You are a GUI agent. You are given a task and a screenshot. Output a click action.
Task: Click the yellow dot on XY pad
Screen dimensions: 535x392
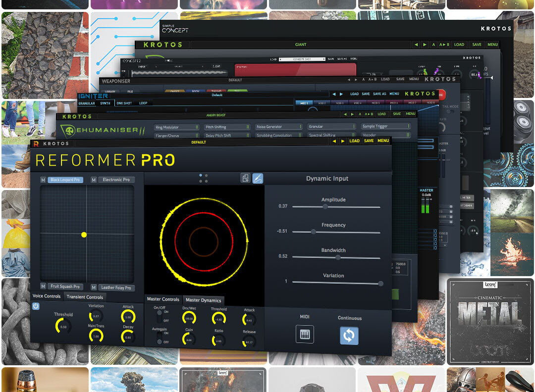click(84, 235)
